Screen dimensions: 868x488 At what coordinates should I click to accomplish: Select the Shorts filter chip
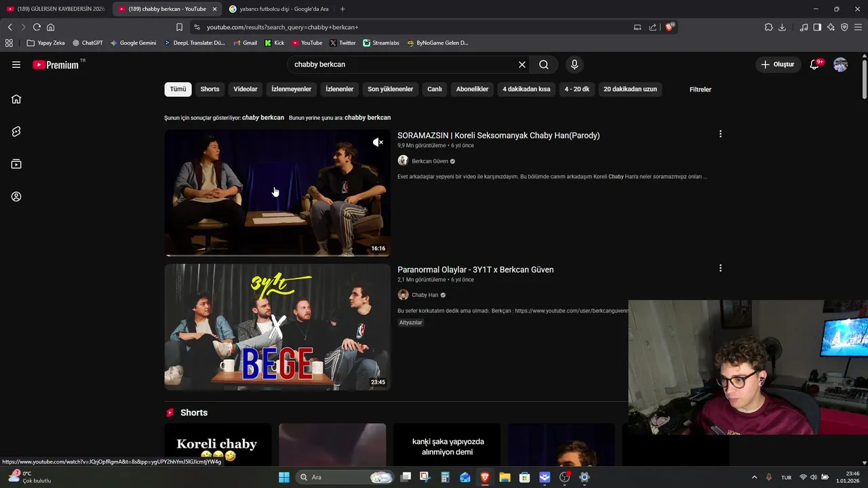210,89
